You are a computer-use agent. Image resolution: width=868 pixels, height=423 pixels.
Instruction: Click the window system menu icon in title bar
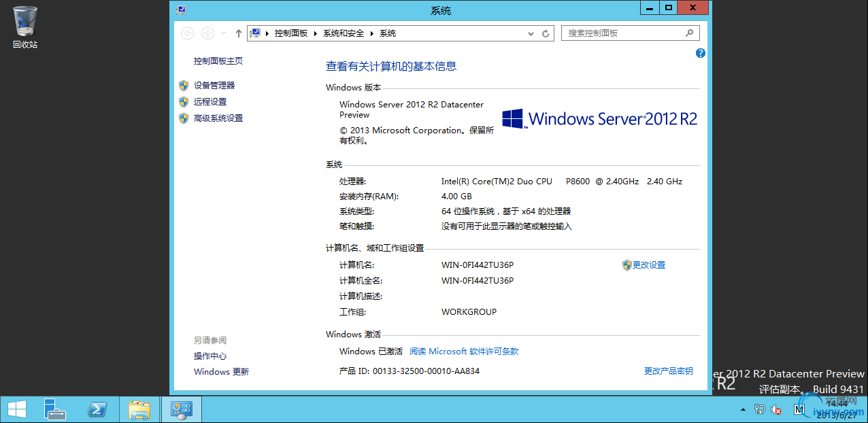pyautogui.click(x=180, y=10)
